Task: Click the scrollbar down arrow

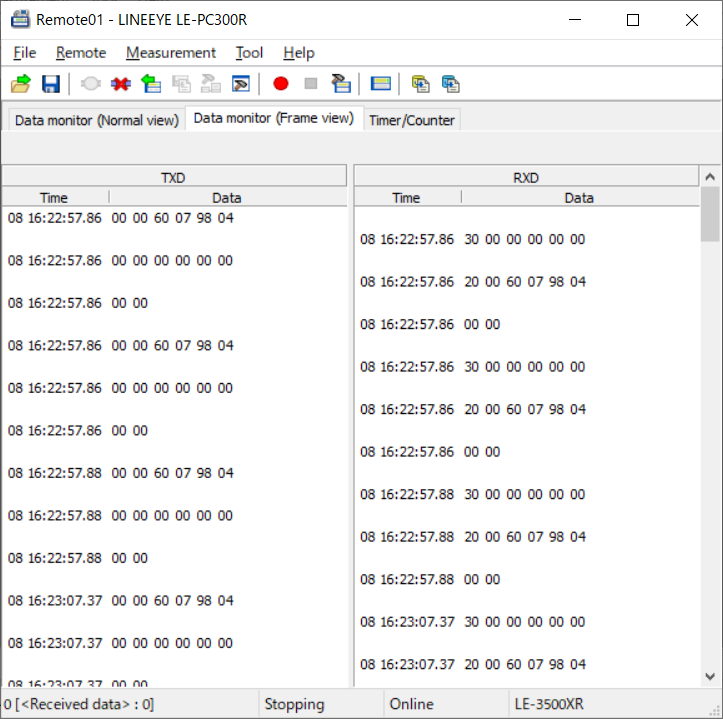Action: click(x=710, y=677)
